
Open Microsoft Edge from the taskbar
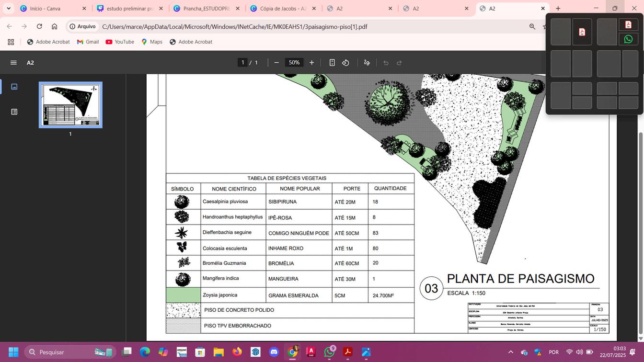coord(145,352)
